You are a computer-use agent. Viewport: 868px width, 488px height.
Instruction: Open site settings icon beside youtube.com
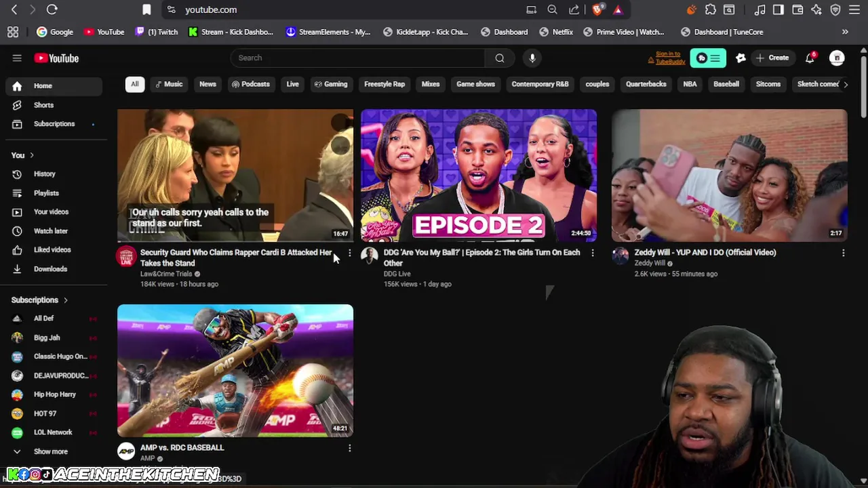tap(171, 9)
